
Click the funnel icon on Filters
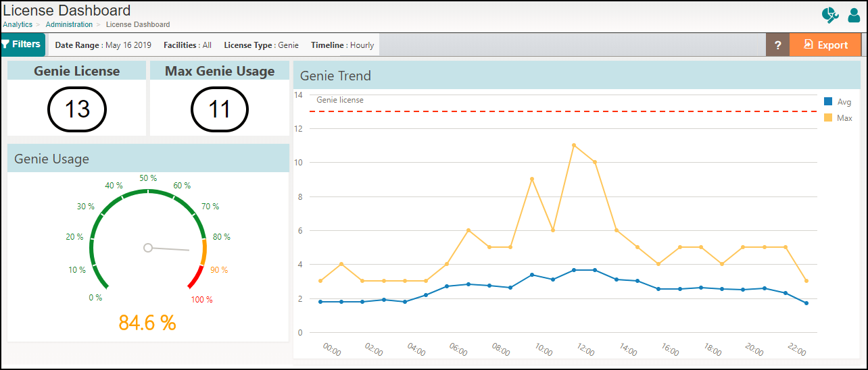click(6, 45)
